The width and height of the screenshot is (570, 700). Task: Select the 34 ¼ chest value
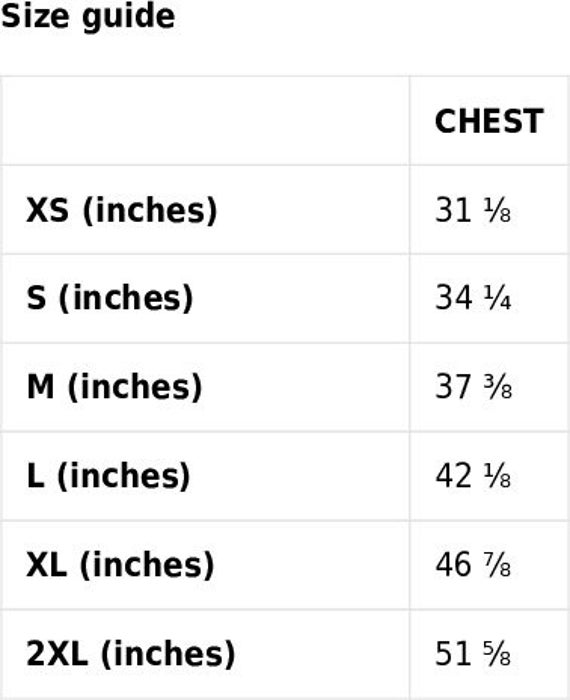point(473,298)
